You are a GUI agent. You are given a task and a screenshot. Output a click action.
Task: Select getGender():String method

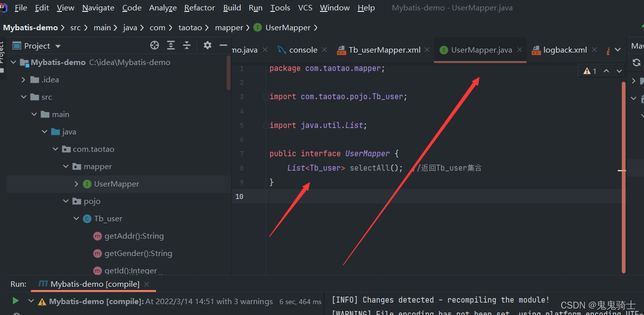138,253
